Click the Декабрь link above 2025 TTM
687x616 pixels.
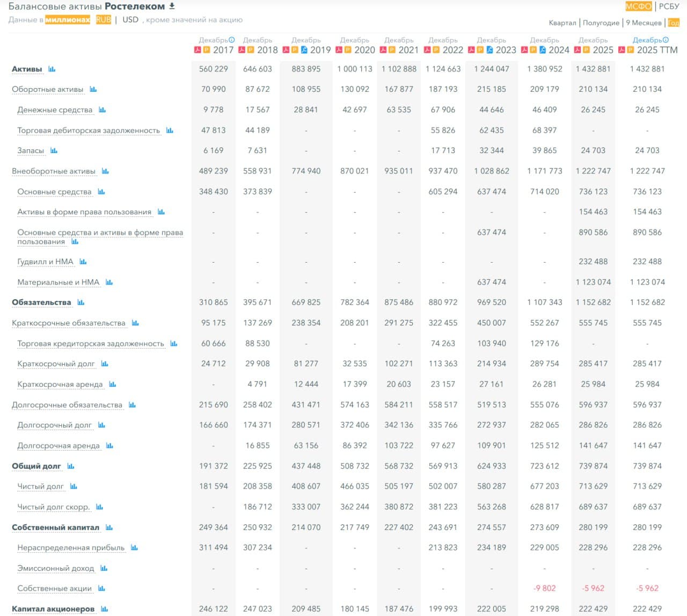tap(647, 40)
